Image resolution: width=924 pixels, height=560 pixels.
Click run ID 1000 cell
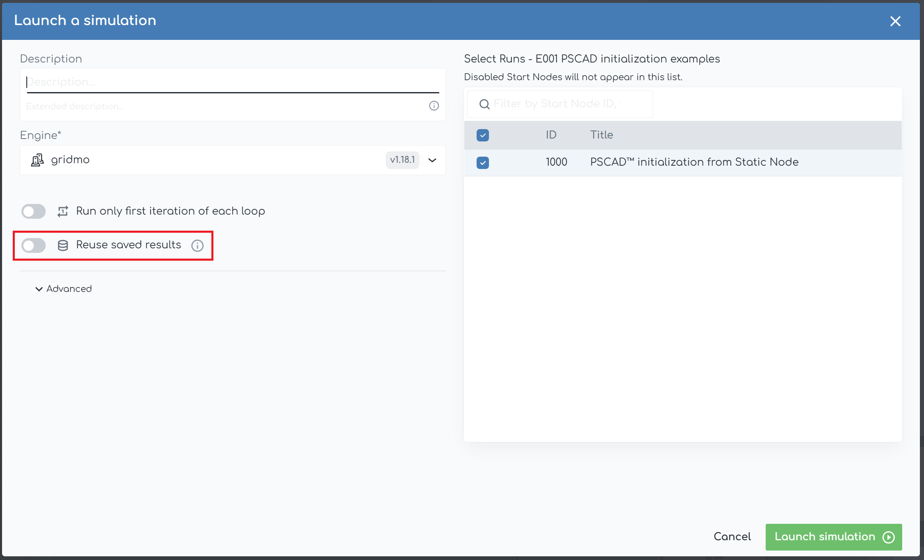tap(556, 162)
